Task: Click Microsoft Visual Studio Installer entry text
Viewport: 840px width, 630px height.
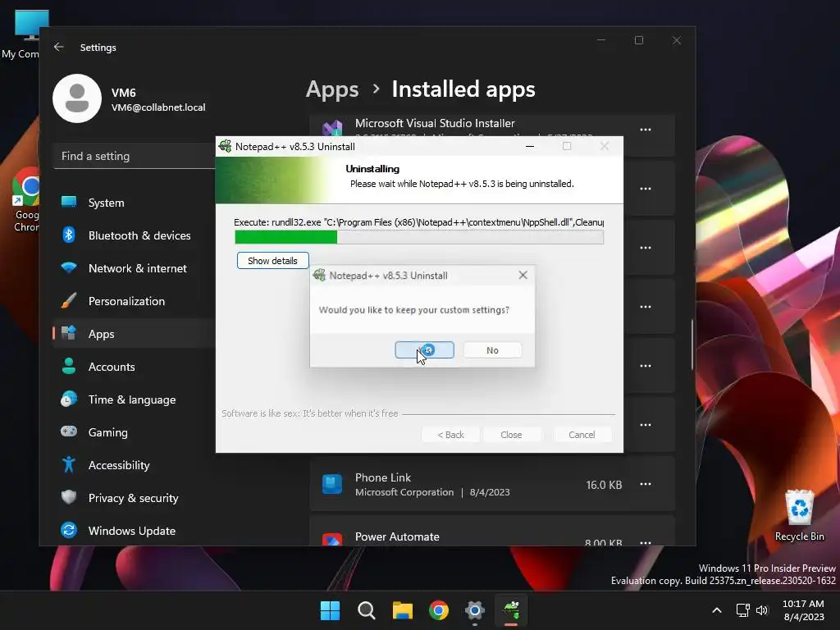Action: pos(435,123)
